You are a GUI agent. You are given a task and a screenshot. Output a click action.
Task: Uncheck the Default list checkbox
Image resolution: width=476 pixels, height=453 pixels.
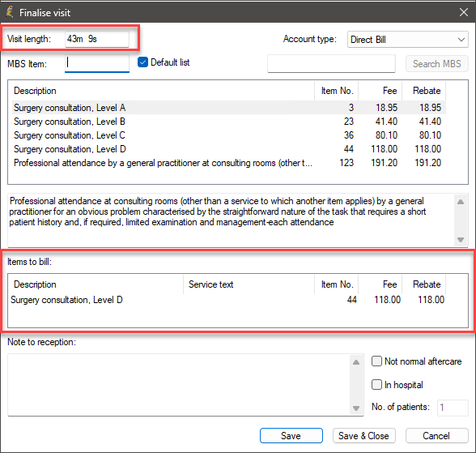142,62
